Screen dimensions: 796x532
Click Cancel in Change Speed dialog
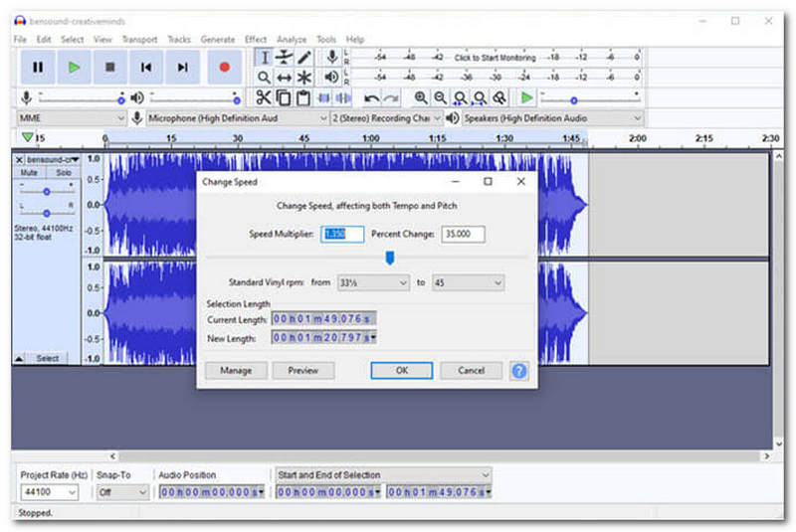pos(471,370)
